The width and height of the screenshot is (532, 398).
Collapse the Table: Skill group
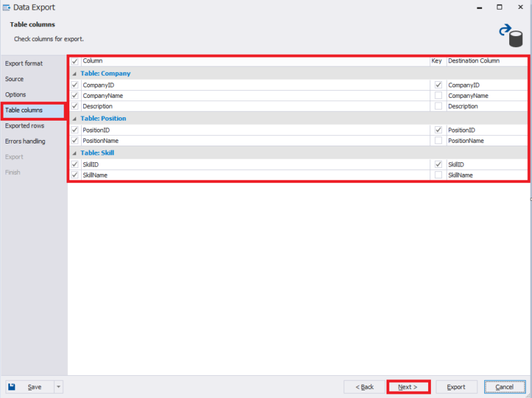(74, 153)
